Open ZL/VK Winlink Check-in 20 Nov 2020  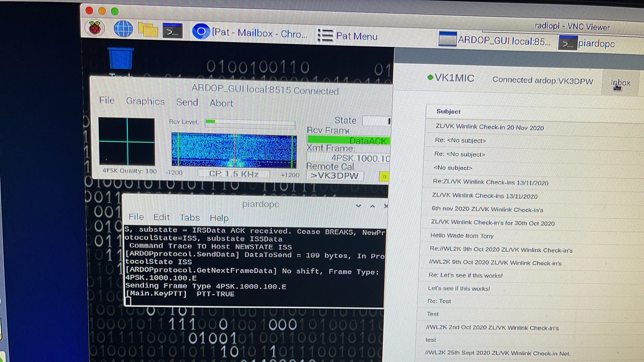[x=489, y=127]
